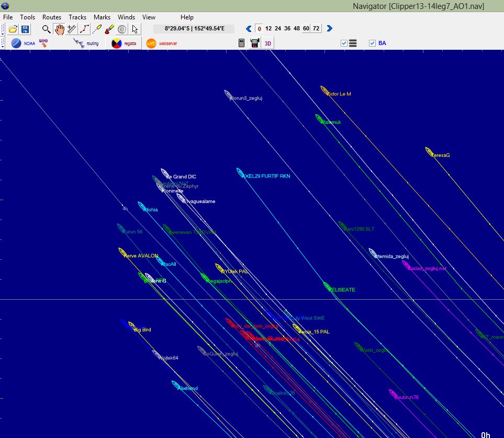The image size is (504, 438).
Task: Select the artemida_zegluj boat
Action: click(x=373, y=253)
